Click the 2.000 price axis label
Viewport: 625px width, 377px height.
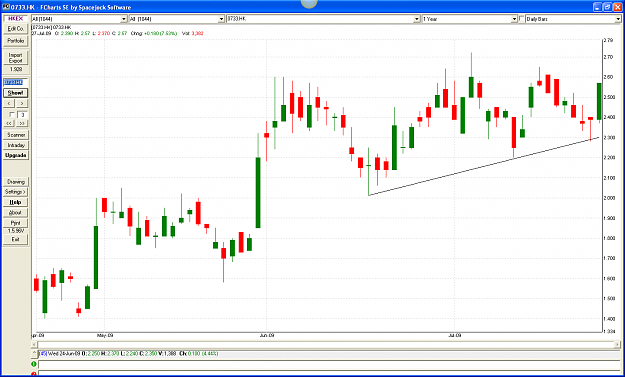pyautogui.click(x=608, y=198)
